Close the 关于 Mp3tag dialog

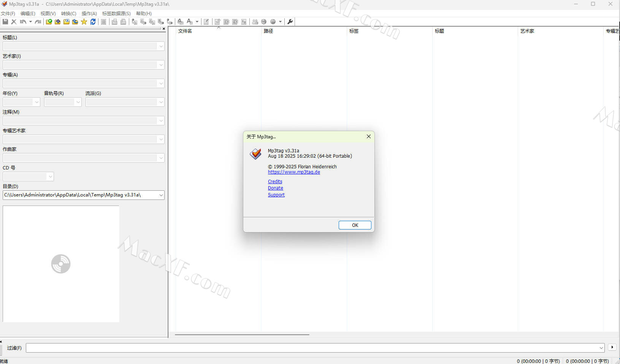368,136
